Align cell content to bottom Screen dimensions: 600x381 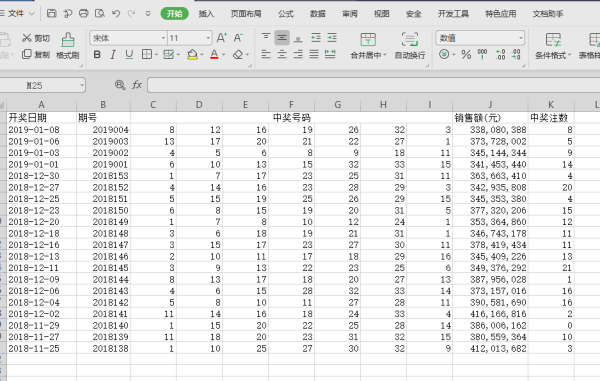point(298,38)
